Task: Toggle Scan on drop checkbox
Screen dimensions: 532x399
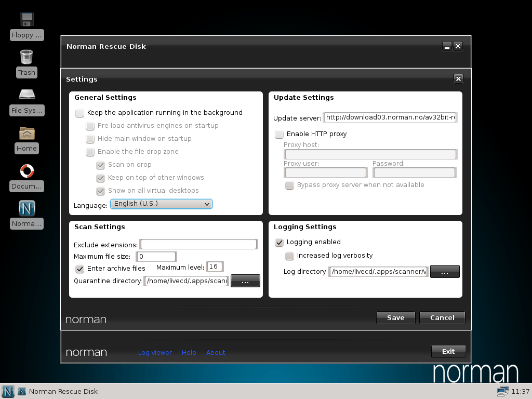Action: coord(101,165)
